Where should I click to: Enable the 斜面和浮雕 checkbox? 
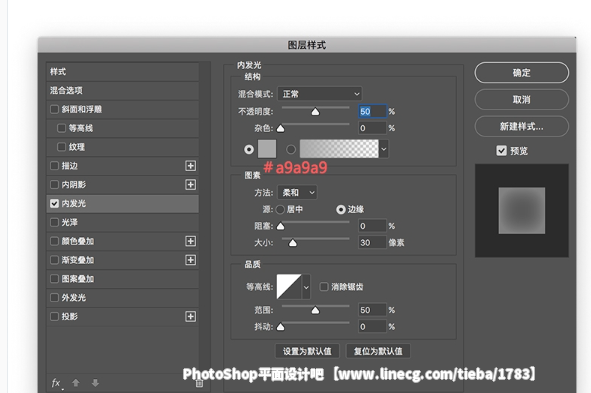pos(54,109)
